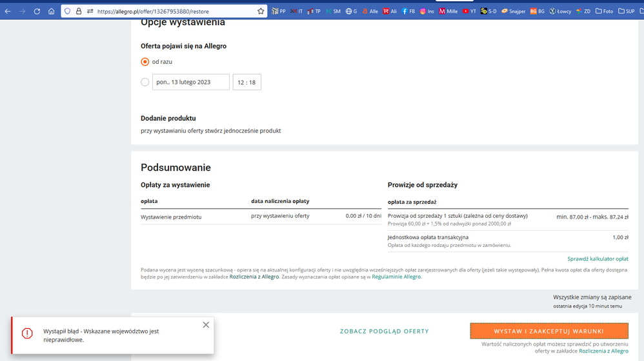Open the 'Regulaminie Allegro' link

396,277
